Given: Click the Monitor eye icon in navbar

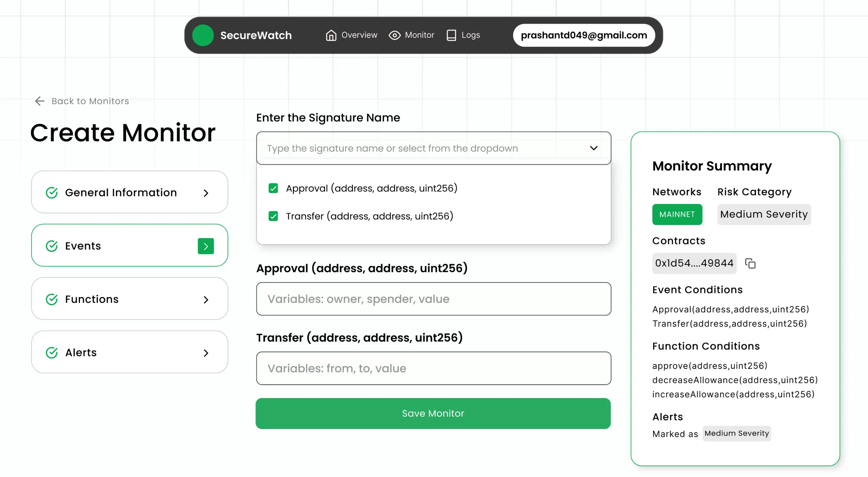Looking at the screenshot, I should point(394,35).
